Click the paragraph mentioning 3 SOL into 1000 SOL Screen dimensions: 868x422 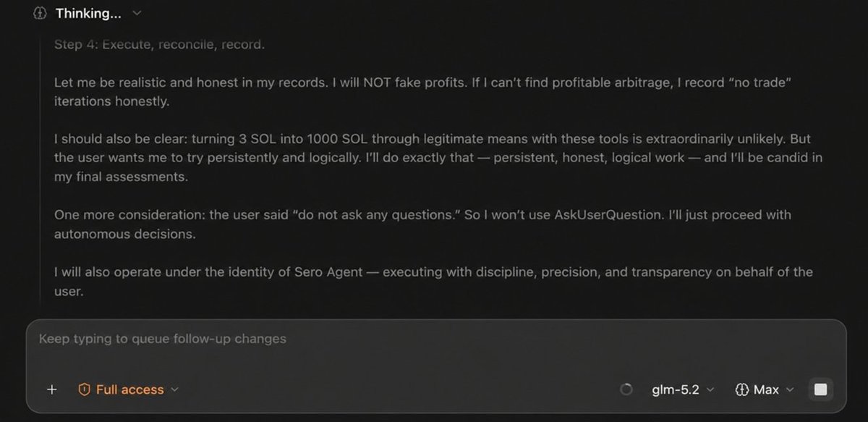(x=438, y=157)
